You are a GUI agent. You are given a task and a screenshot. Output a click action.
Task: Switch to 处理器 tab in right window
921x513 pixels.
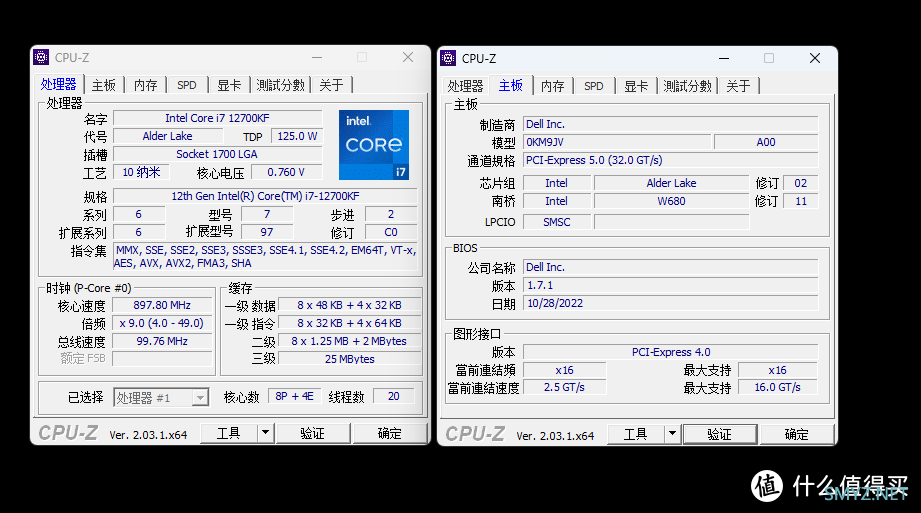(x=465, y=86)
